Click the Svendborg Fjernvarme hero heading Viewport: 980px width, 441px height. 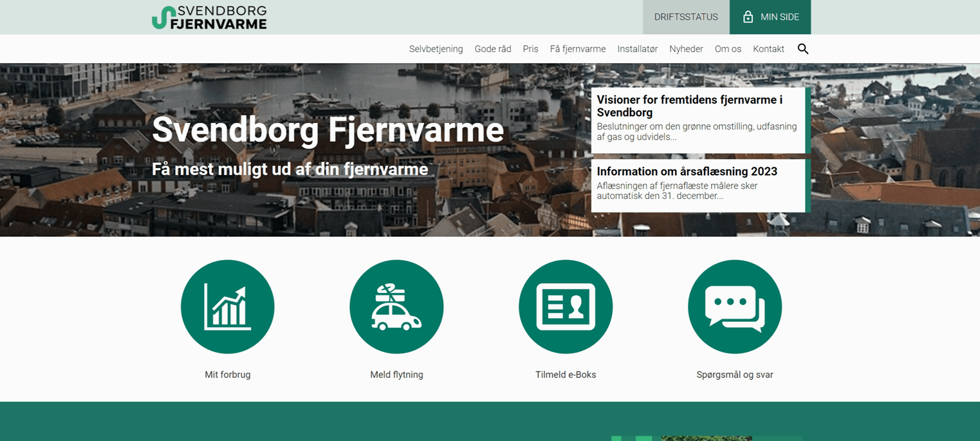(x=328, y=130)
